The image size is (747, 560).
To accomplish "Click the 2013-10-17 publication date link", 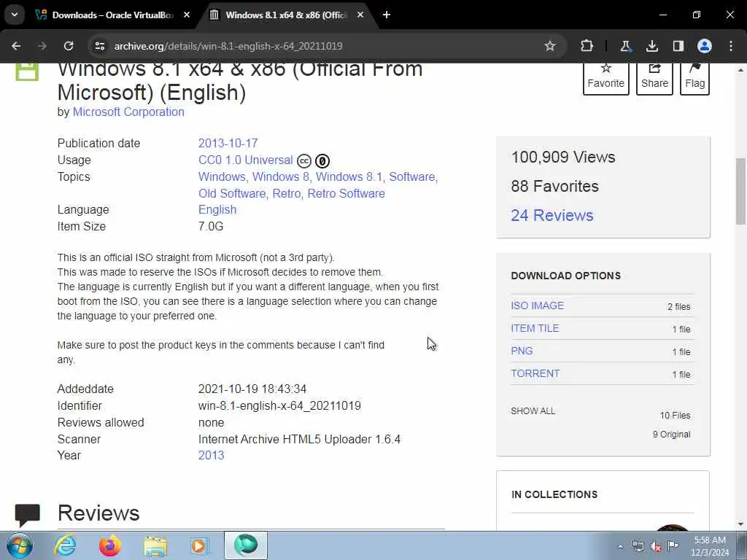I will click(228, 144).
